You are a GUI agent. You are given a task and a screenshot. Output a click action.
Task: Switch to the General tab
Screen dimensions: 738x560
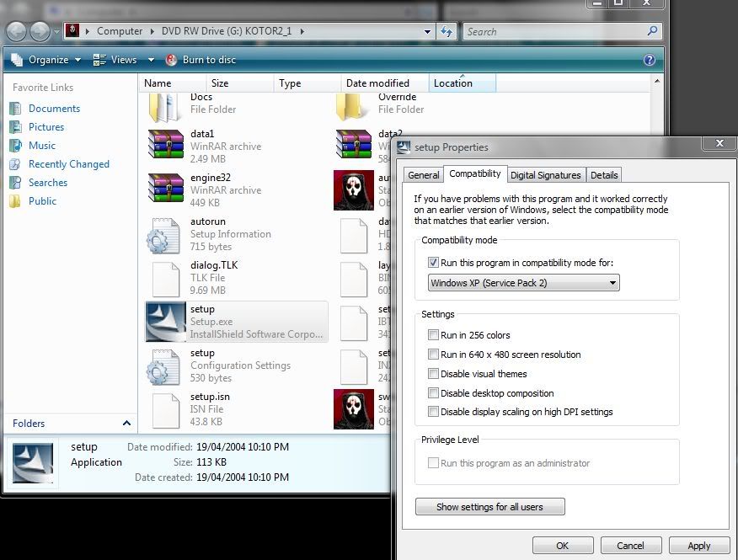423,175
